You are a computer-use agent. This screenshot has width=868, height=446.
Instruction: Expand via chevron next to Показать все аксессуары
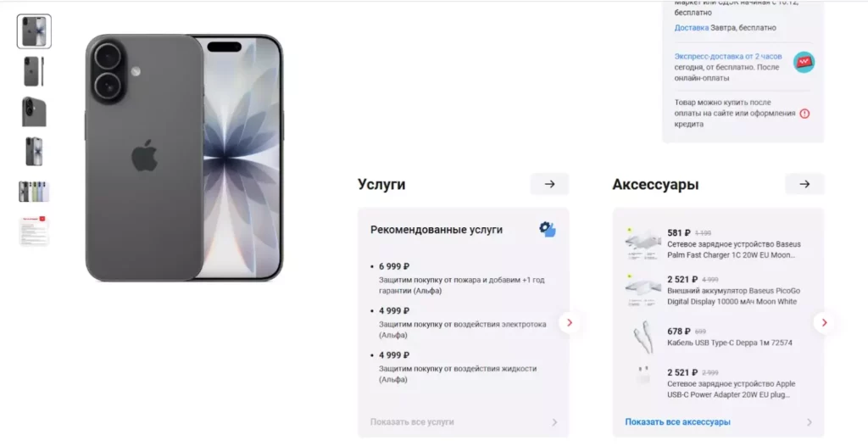coord(810,422)
